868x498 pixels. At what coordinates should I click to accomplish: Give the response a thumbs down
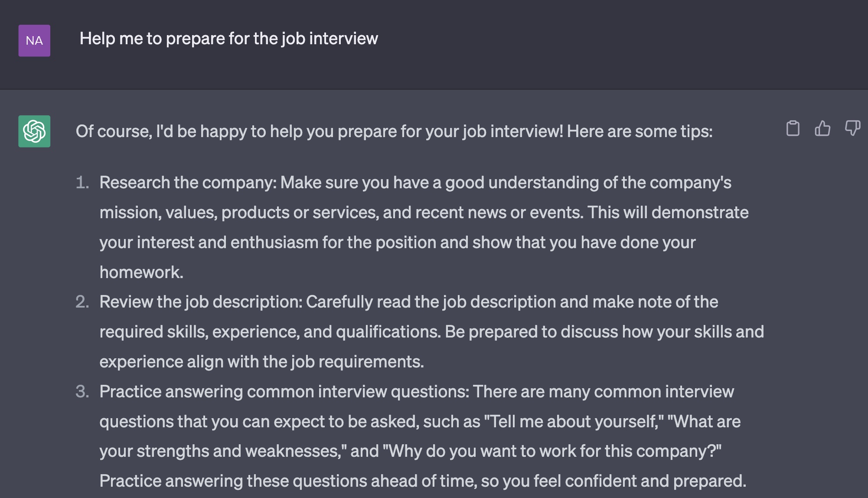point(852,128)
